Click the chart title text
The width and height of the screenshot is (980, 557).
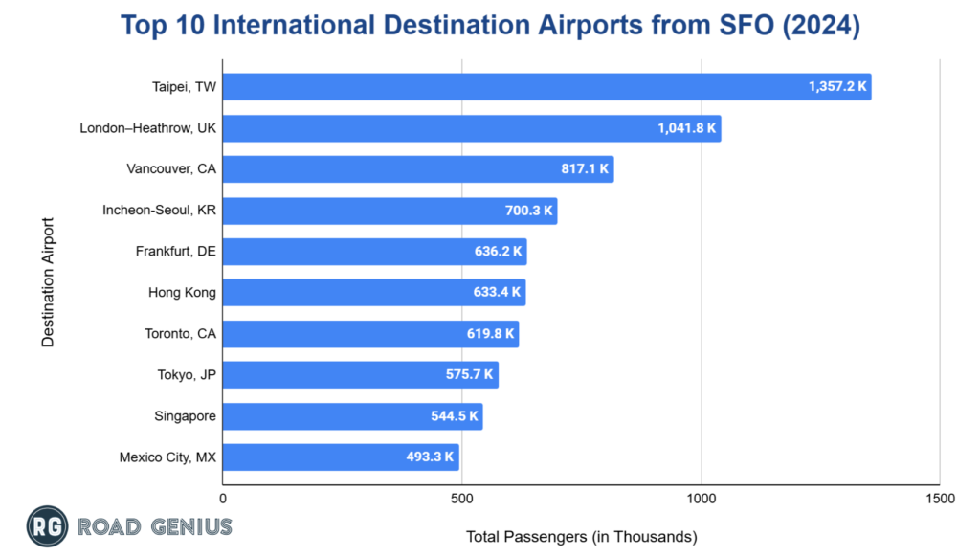490,27
